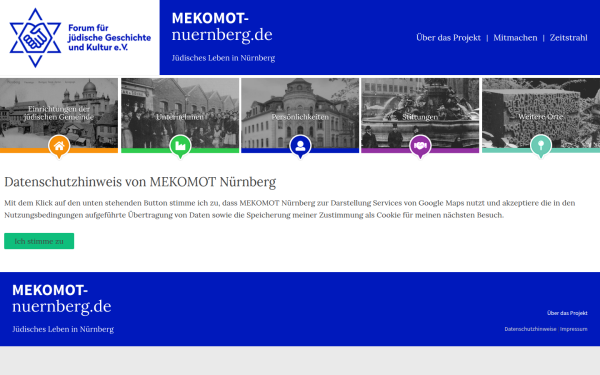Open footer Über das Projekt link

click(x=567, y=313)
